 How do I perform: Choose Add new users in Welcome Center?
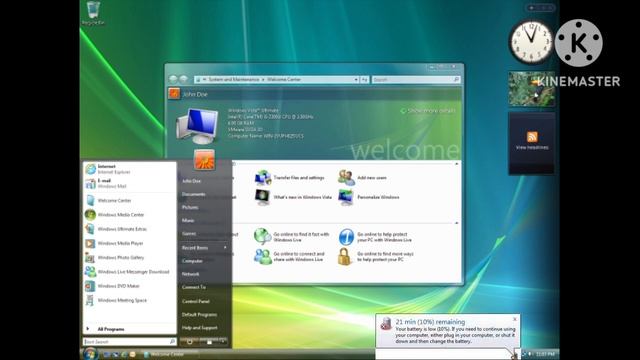(x=362, y=178)
